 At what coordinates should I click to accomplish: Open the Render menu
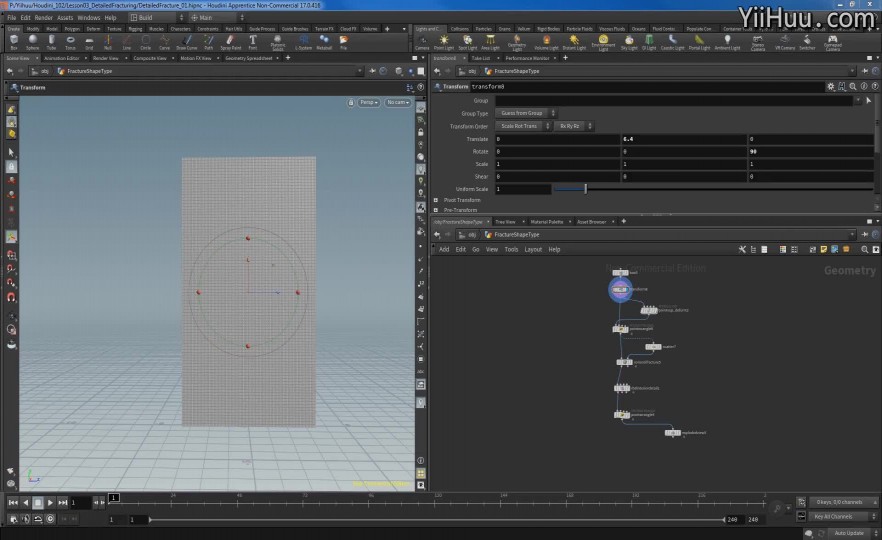(43, 17)
